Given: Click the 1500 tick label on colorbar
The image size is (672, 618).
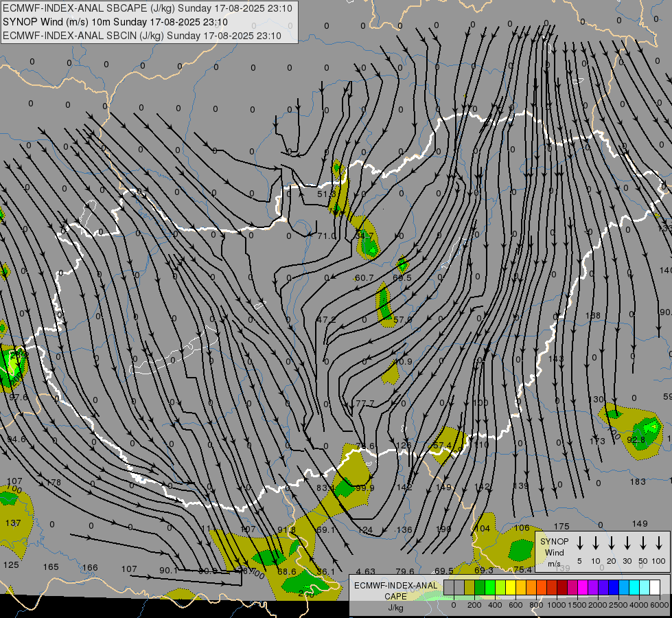Looking at the screenshot, I should coord(577,605).
